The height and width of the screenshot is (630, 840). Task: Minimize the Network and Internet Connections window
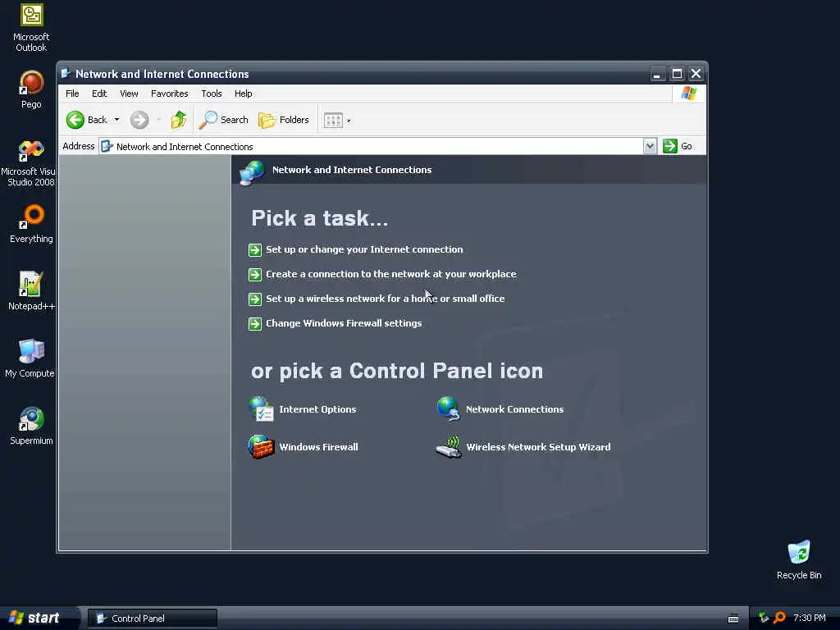tap(657, 74)
